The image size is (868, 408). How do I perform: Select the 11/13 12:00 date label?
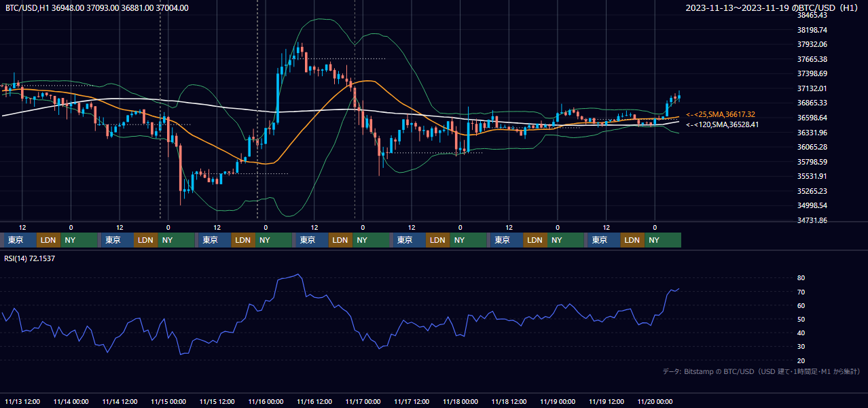click(22, 401)
